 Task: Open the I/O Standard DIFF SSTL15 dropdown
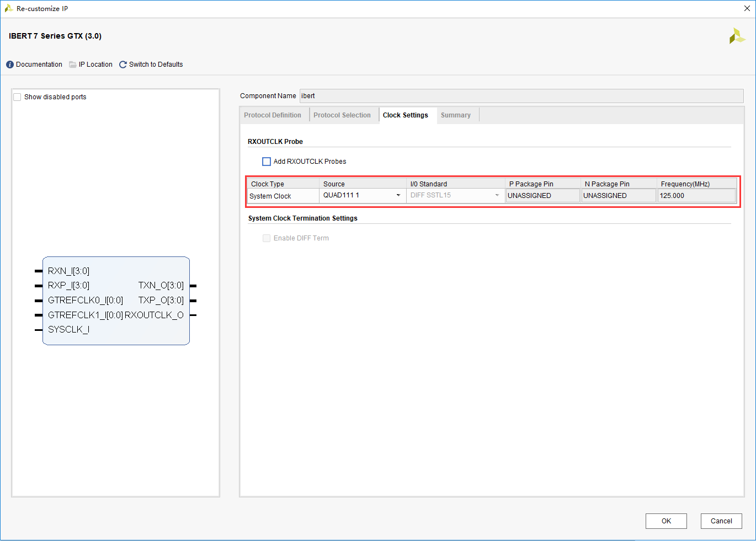coord(455,195)
